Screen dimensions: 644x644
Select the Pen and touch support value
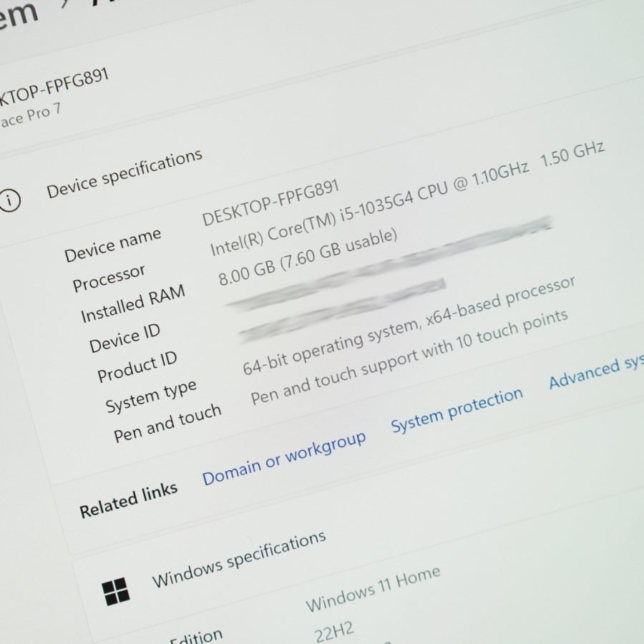(x=409, y=357)
